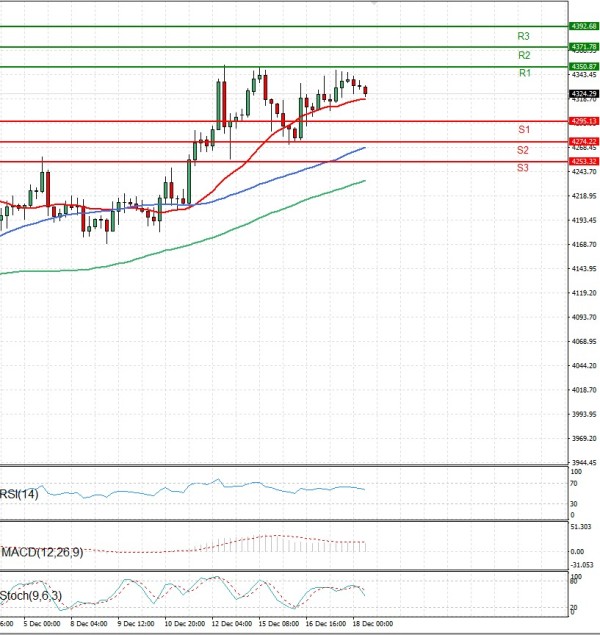Click the 12 Dec 04:00 time label
Screen dimensions: 600x635
pyautogui.click(x=234, y=623)
